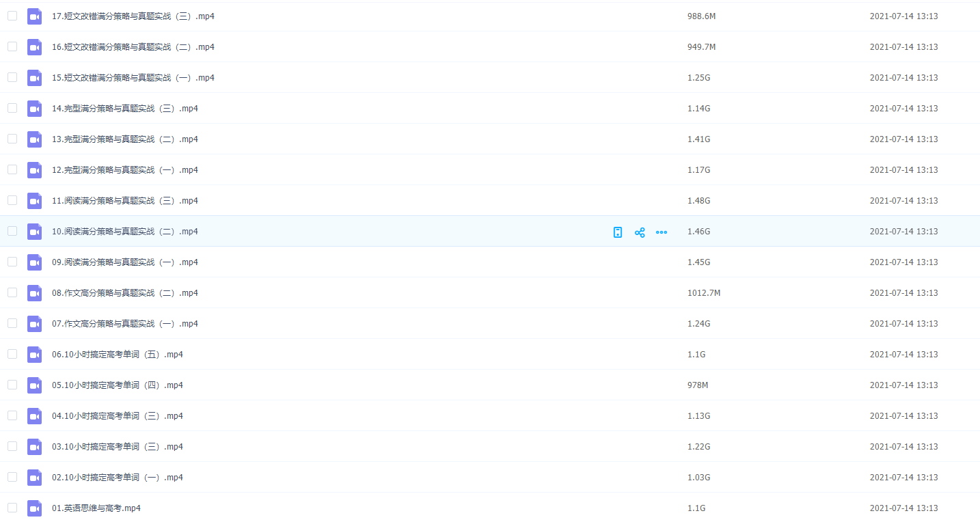Click the 1012.7M size row of file 08
This screenshot has height=522, width=980.
click(704, 293)
